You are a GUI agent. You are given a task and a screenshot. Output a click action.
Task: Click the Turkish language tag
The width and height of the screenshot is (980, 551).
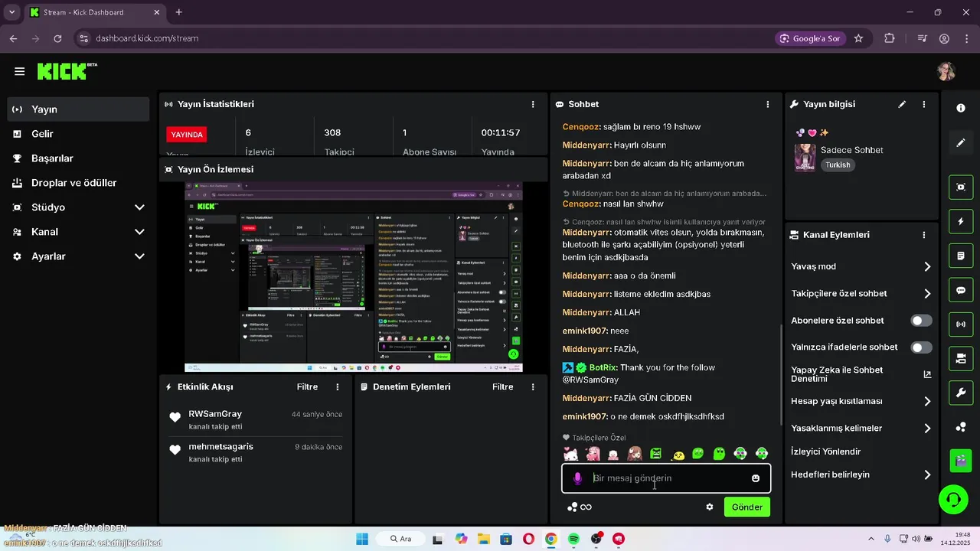[x=838, y=165]
